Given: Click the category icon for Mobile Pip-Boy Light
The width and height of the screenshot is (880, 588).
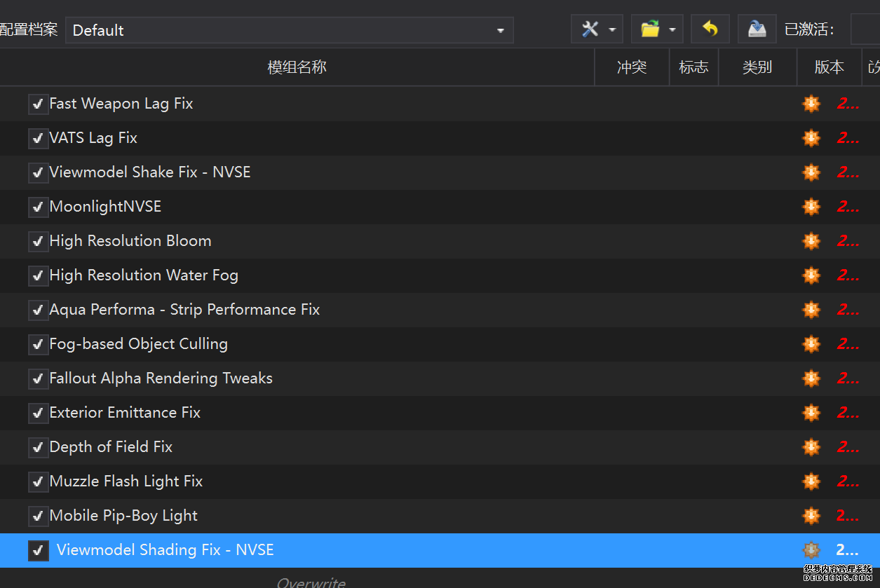Looking at the screenshot, I should (x=811, y=516).
